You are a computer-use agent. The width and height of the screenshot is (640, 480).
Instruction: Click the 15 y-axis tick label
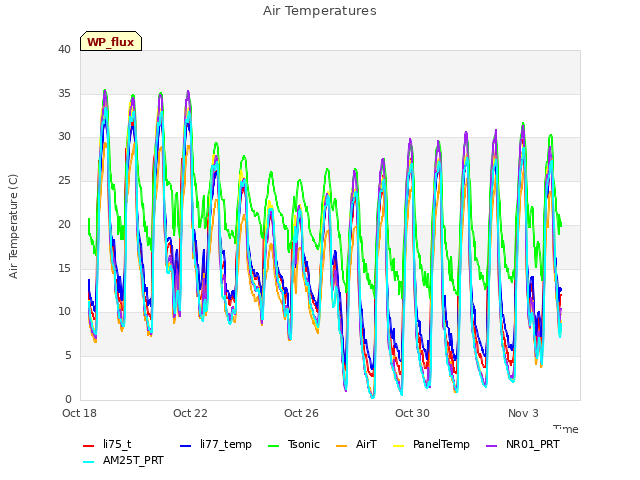coord(64,268)
